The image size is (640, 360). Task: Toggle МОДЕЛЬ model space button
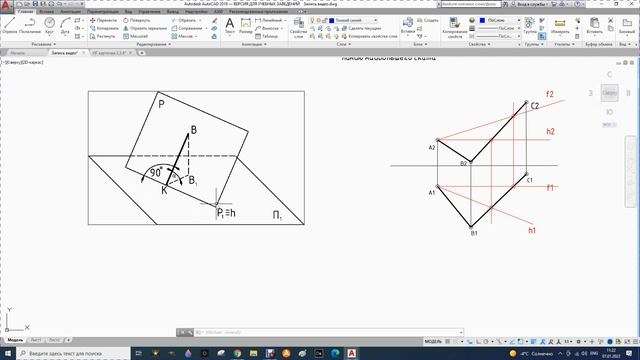pos(433,341)
